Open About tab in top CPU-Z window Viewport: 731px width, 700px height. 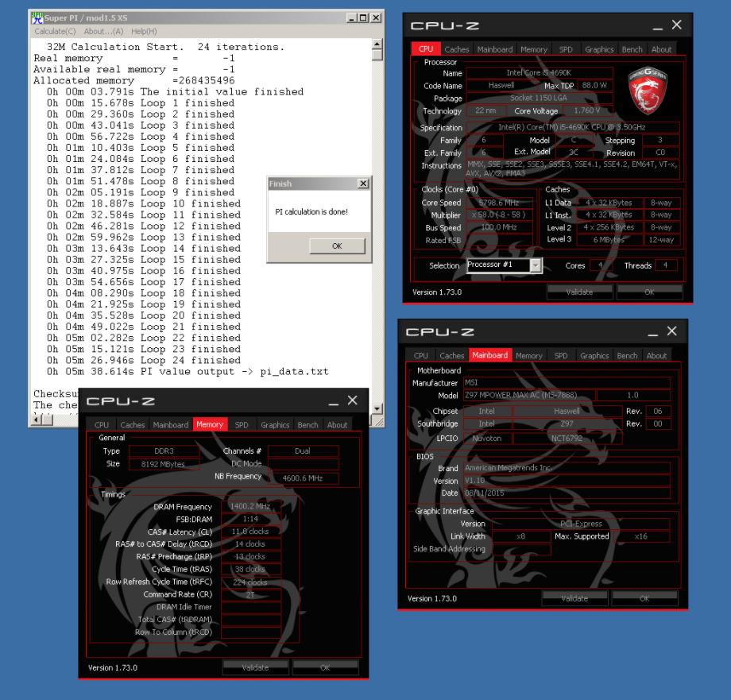661,49
